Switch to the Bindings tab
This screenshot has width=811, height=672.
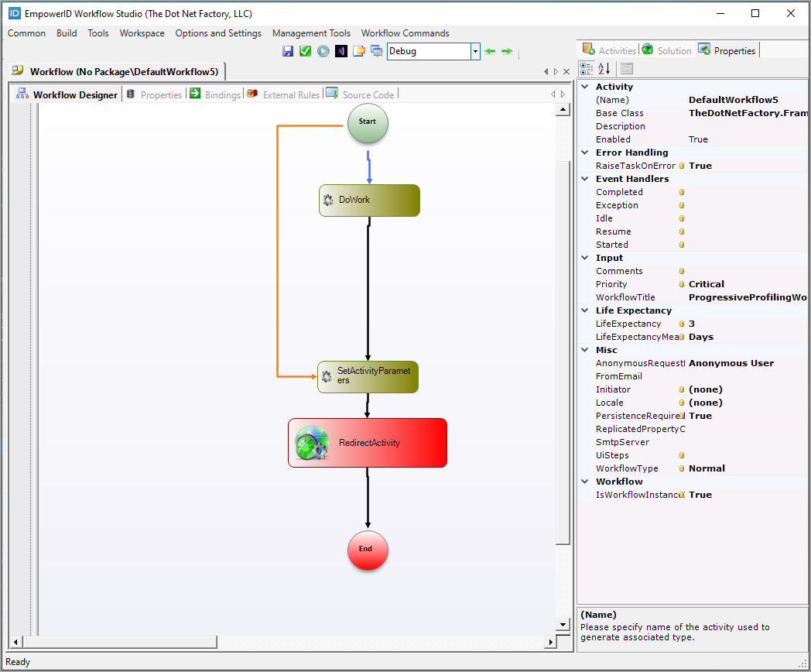pyautogui.click(x=222, y=94)
